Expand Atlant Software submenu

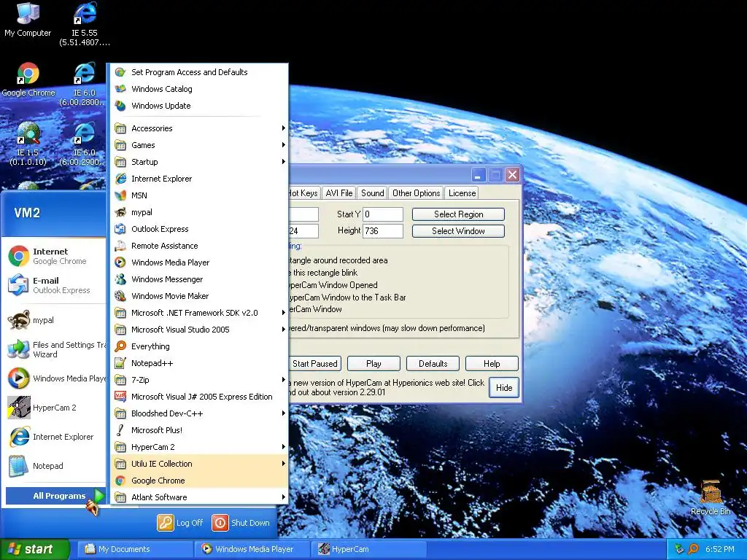coord(199,497)
